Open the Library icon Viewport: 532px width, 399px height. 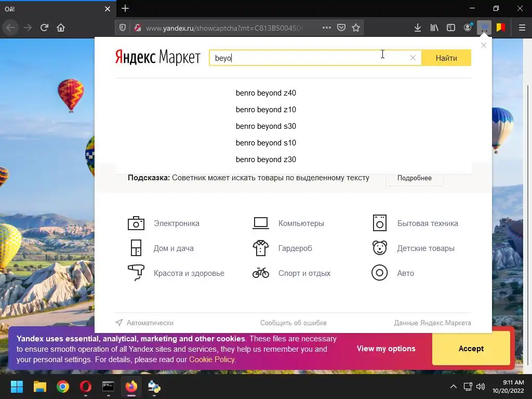click(434, 28)
